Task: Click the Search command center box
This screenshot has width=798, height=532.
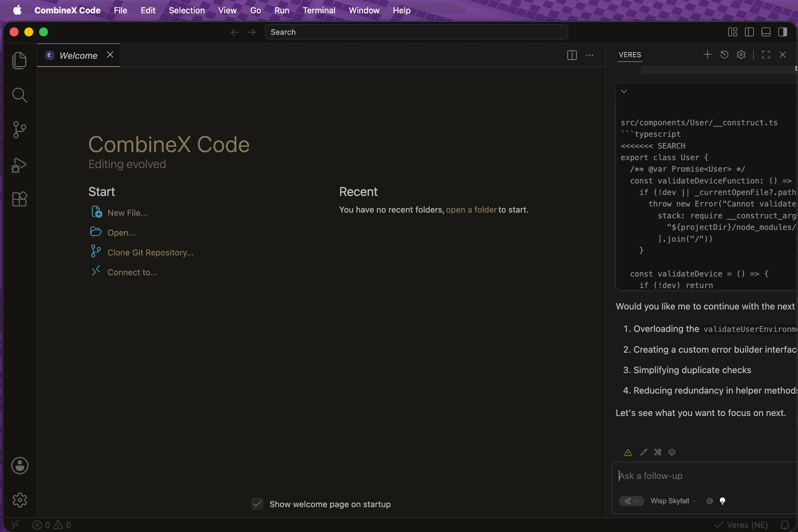Action: (416, 32)
